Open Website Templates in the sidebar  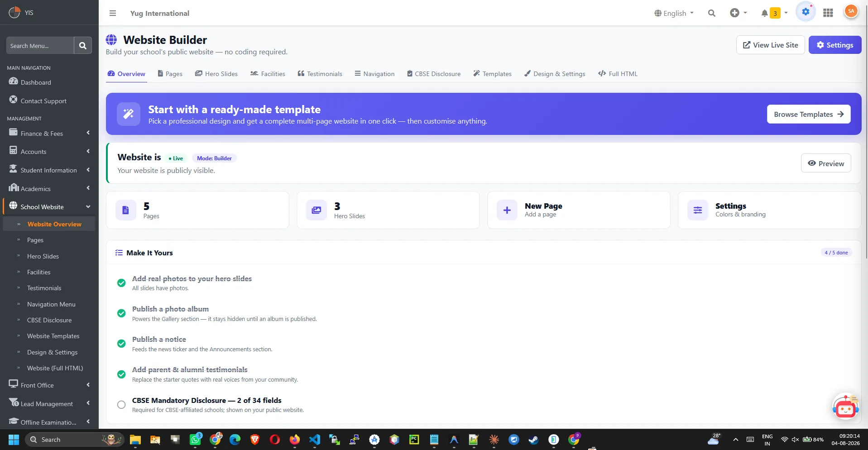[53, 336]
